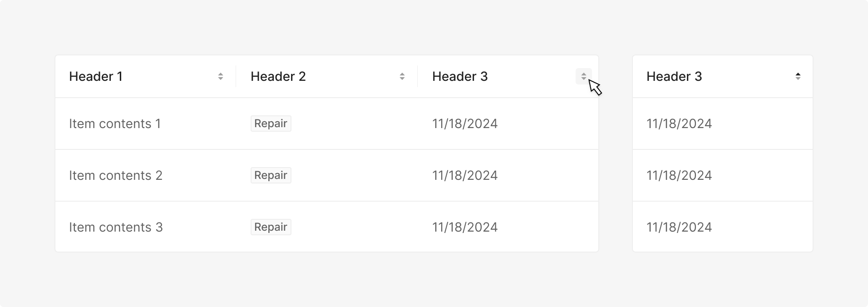Image resolution: width=868 pixels, height=307 pixels.
Task: Click the Repair tag in Item contents 1 row
Action: click(271, 124)
